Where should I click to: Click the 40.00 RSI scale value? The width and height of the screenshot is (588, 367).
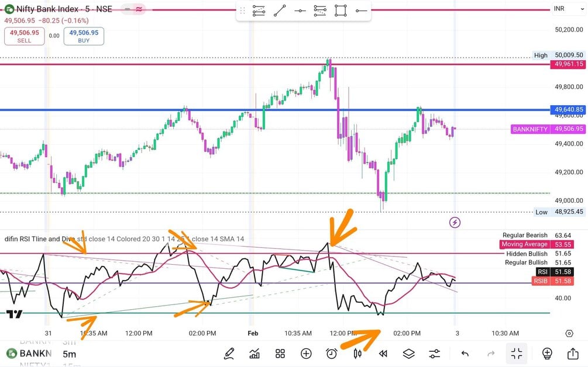[563, 298]
